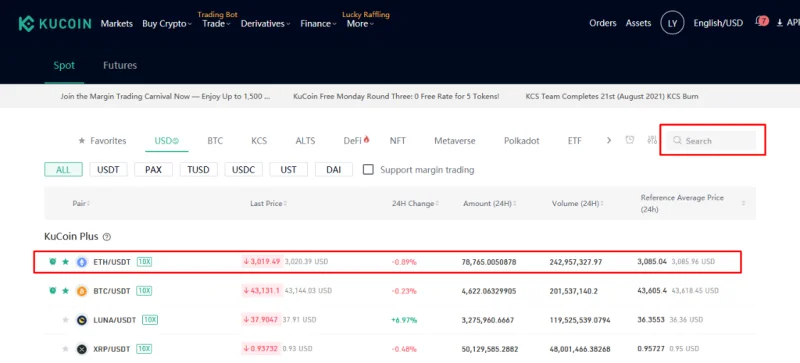The width and height of the screenshot is (800, 363).
Task: Open the column settings sliders icon
Action: point(652,140)
